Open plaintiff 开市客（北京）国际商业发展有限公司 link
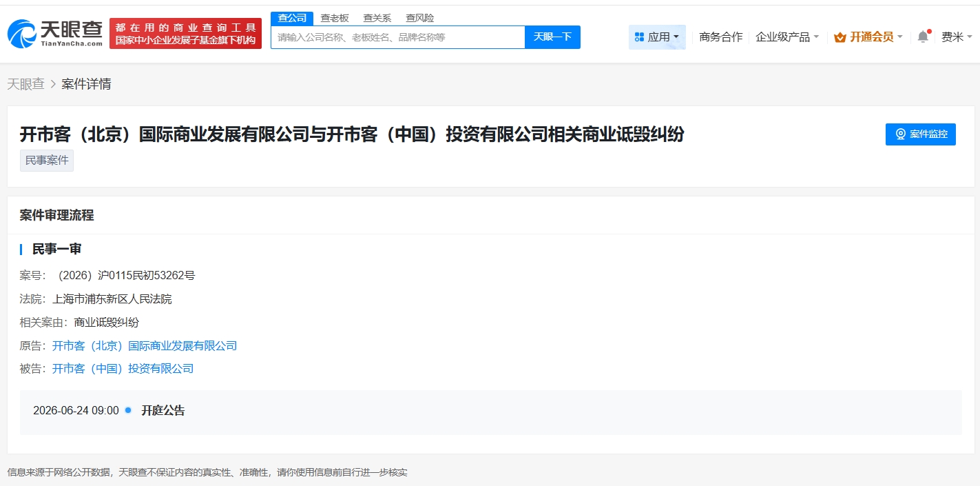 coord(145,345)
